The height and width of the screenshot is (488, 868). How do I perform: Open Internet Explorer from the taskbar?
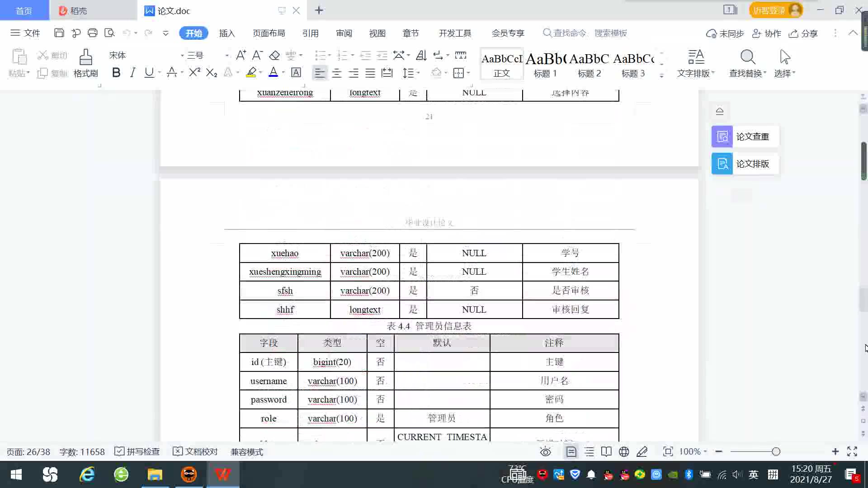click(87, 474)
